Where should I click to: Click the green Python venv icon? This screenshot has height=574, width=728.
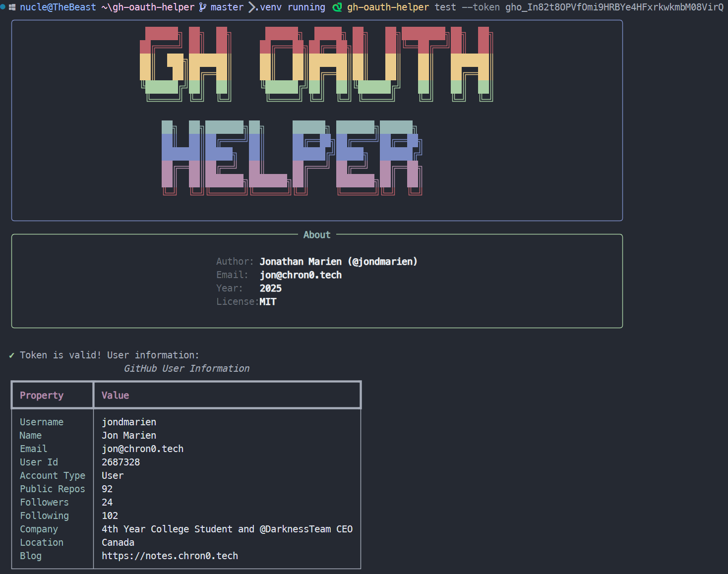point(337,7)
